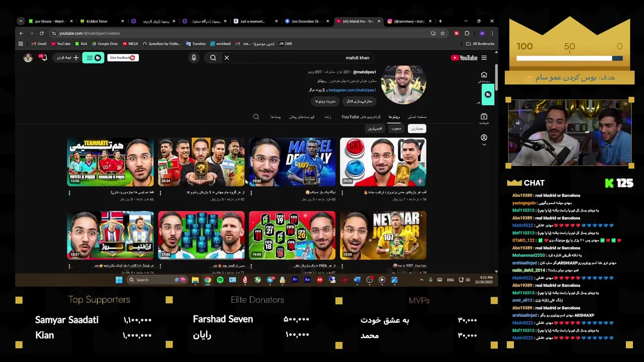
Task: Open the Neymar Junior 107 video thumbnail
Action: 383,235
